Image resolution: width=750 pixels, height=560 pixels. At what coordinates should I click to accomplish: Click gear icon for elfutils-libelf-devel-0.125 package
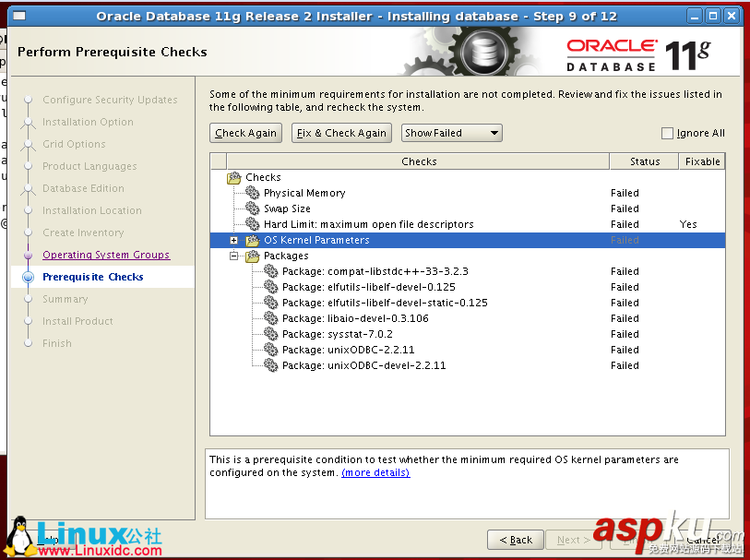pyautogui.click(x=270, y=287)
